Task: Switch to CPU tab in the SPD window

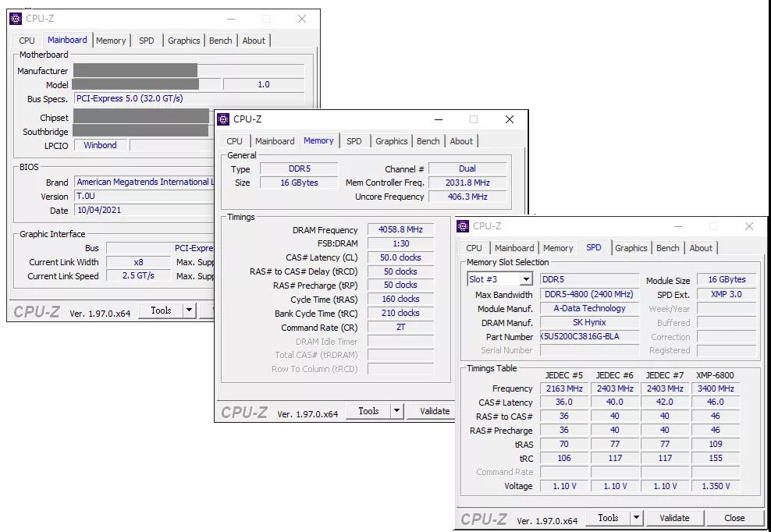Action: (474, 248)
